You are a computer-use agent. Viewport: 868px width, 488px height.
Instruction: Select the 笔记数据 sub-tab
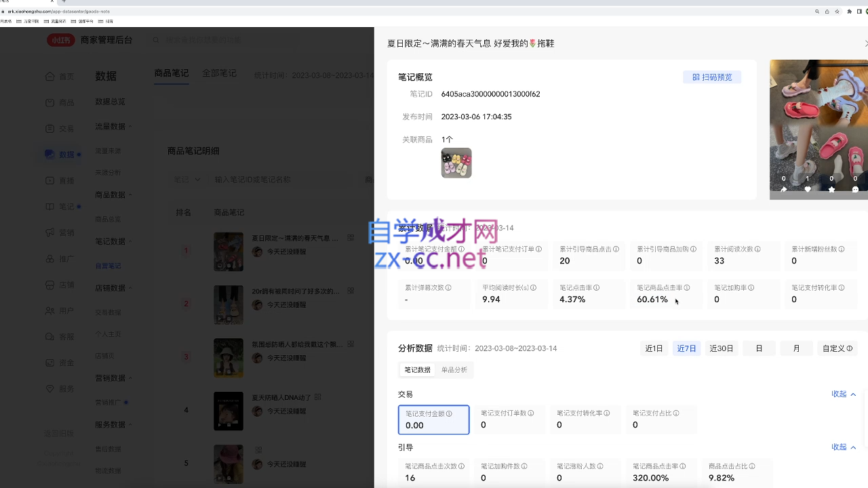pos(418,370)
